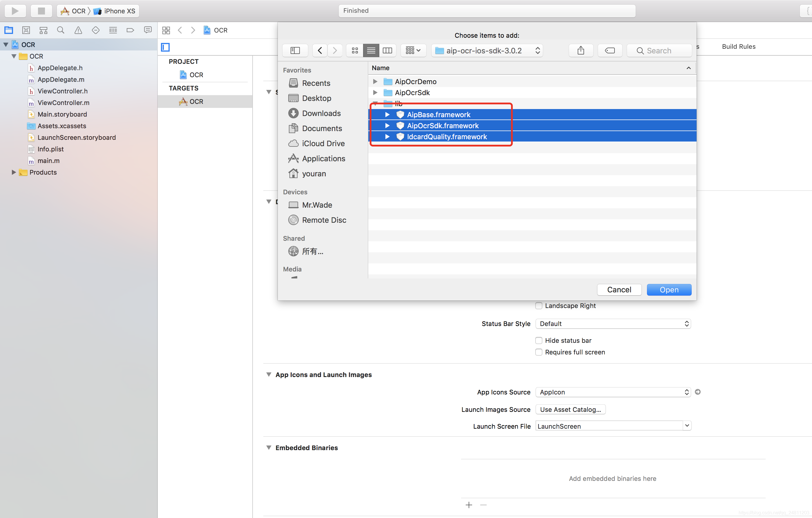The image size is (812, 518).
Task: Go forward in the editor jump bar
Action: 193,30
